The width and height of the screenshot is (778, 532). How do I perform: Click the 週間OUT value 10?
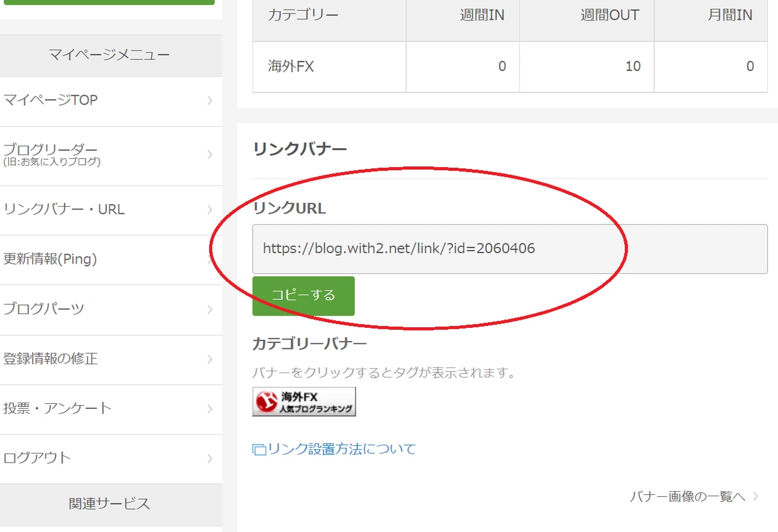click(x=633, y=66)
